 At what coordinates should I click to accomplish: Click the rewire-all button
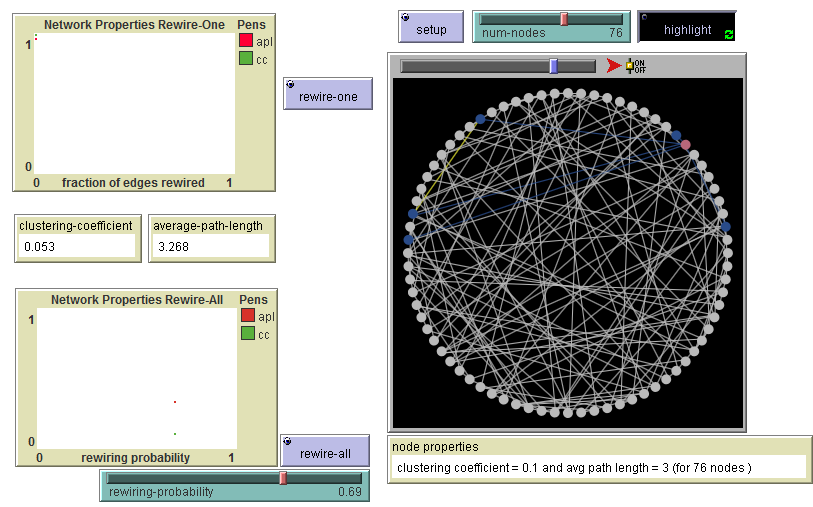pyautogui.click(x=325, y=450)
